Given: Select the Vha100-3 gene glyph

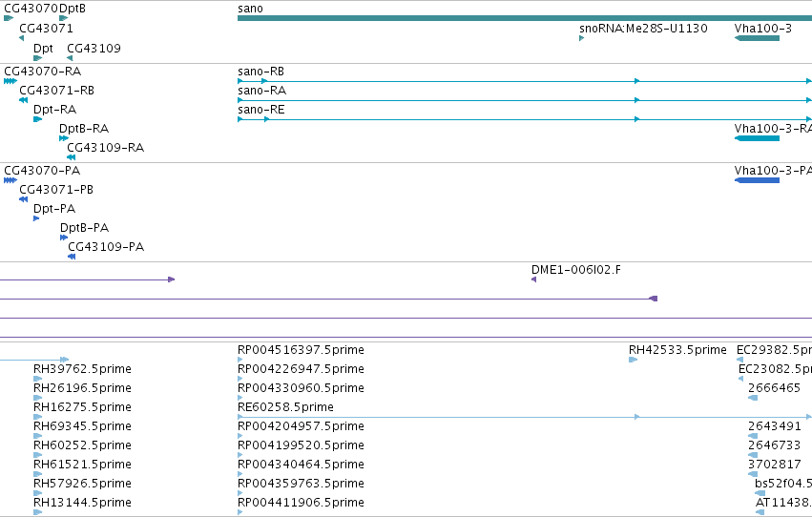Looking at the screenshot, I should coord(757,38).
